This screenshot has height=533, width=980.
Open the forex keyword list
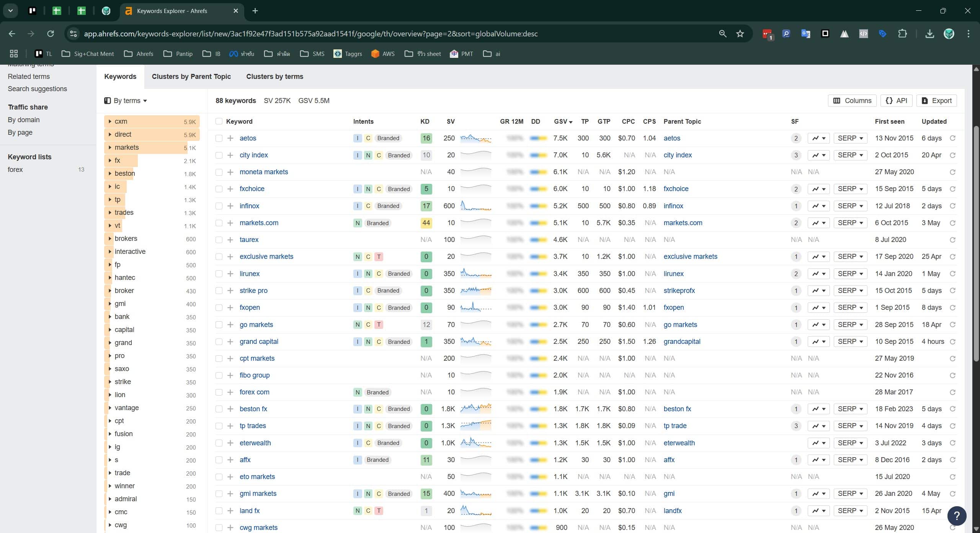point(15,170)
